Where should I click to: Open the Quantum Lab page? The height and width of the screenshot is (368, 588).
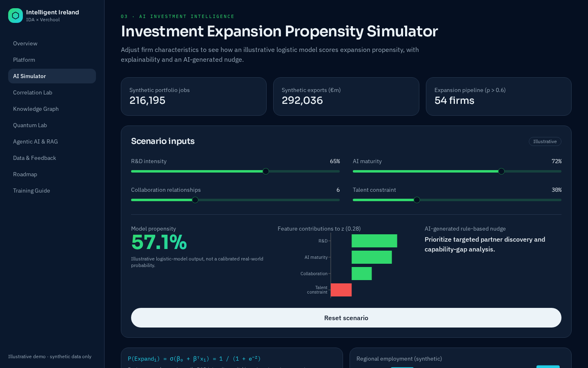tap(52, 125)
